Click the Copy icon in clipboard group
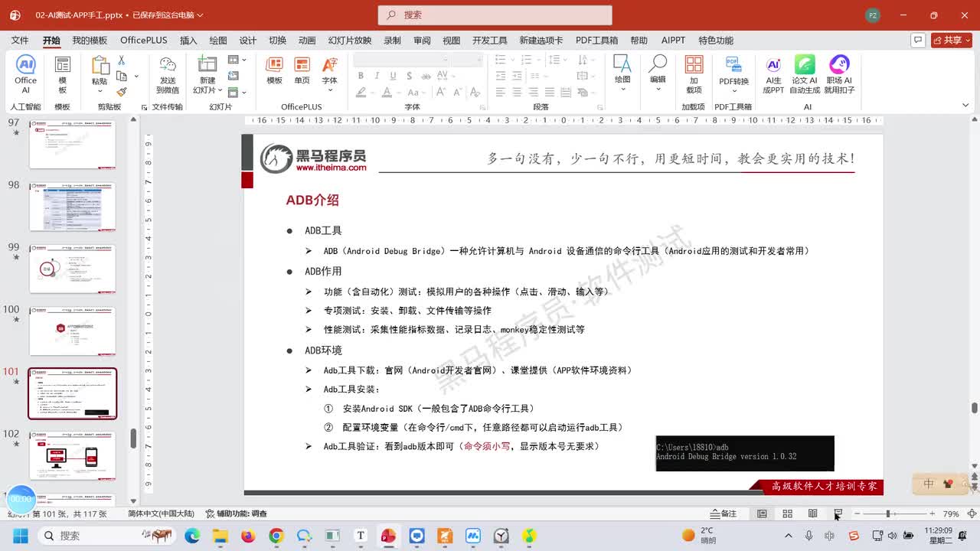Viewport: 980px width, 551px height. click(121, 76)
